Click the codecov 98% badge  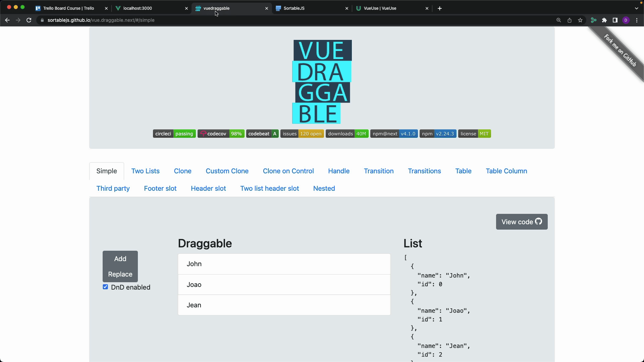pos(221,134)
